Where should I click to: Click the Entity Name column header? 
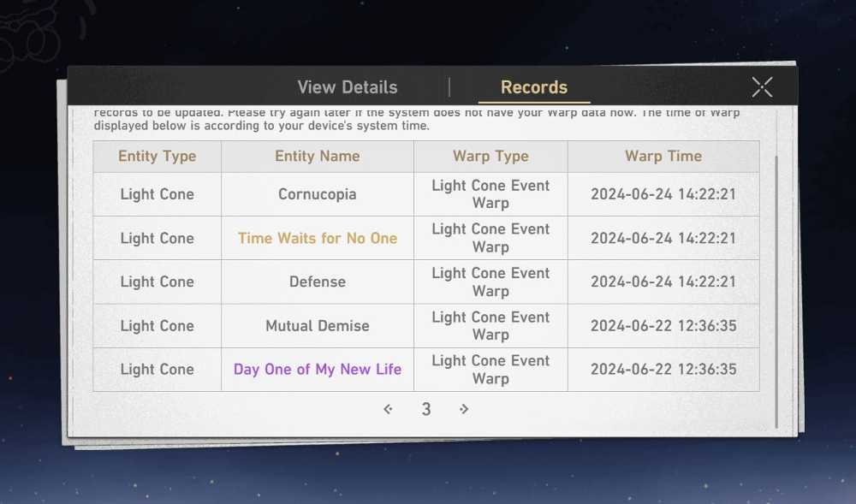pos(318,156)
